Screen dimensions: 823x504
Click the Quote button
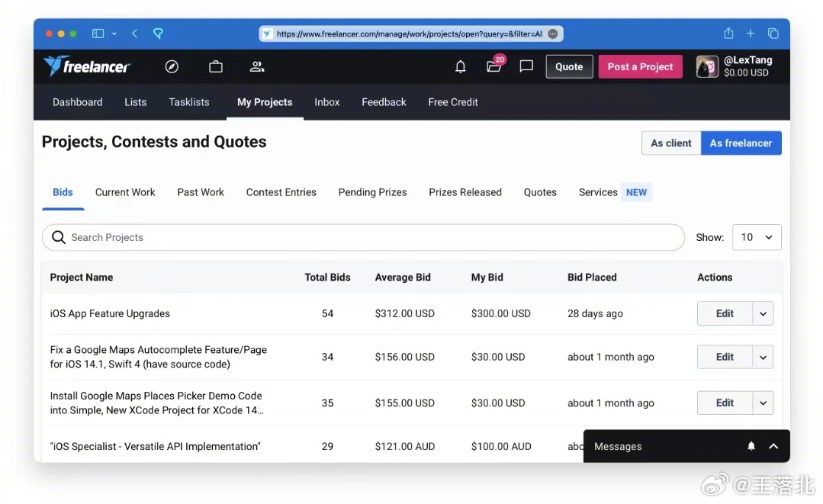[x=570, y=66]
